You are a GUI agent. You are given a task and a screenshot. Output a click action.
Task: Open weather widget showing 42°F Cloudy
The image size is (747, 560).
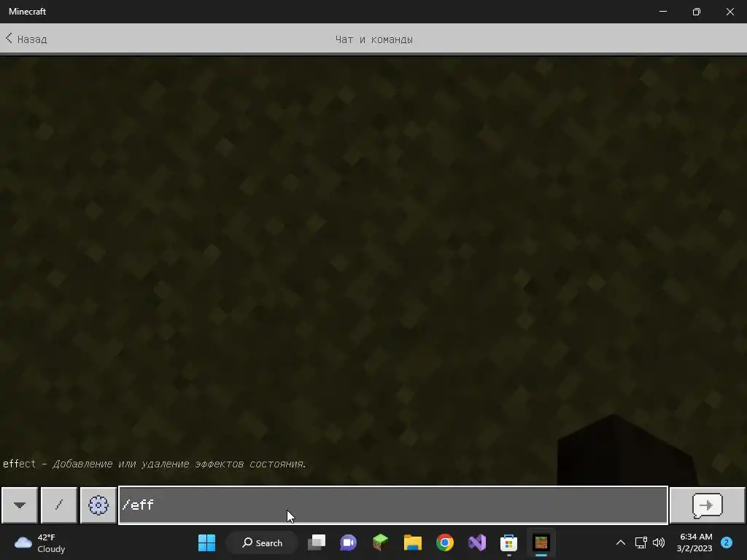tap(40, 542)
